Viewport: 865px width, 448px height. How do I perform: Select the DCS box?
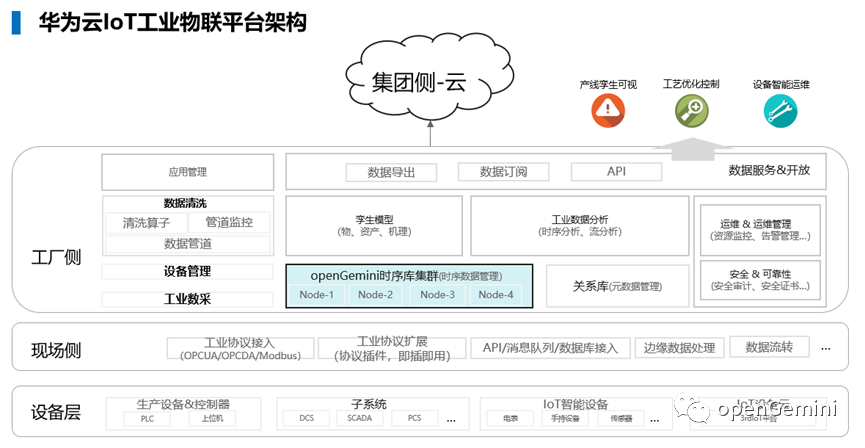(306, 418)
